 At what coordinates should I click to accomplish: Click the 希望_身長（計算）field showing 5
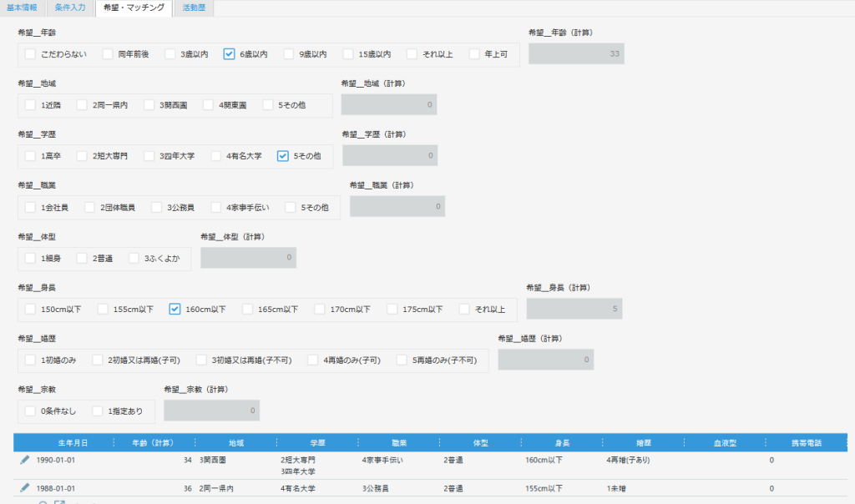[x=574, y=309]
